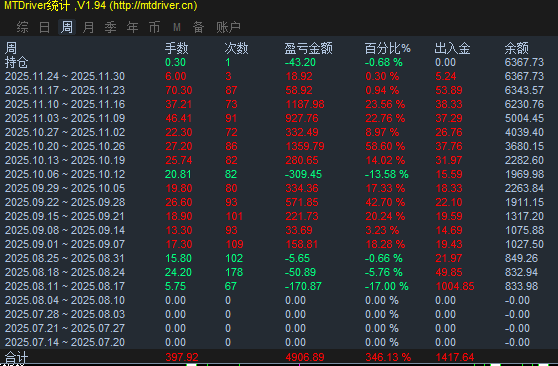Select week 2025.08.18 ~ 2025.08.24
Image resolution: width=558 pixels, height=366 pixels.
point(65,272)
